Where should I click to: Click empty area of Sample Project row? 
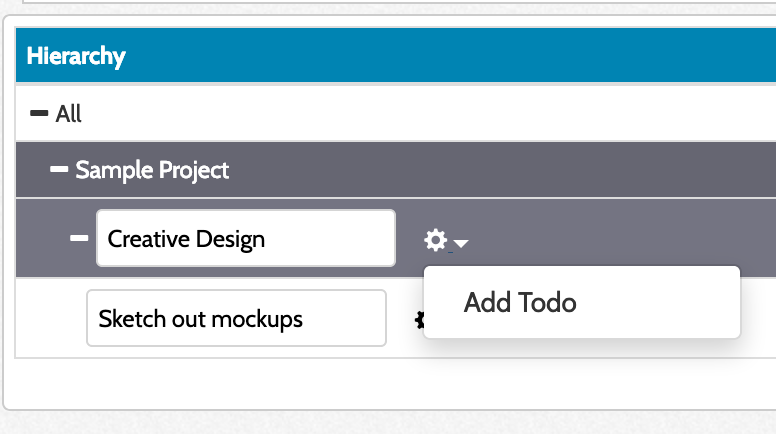500,170
